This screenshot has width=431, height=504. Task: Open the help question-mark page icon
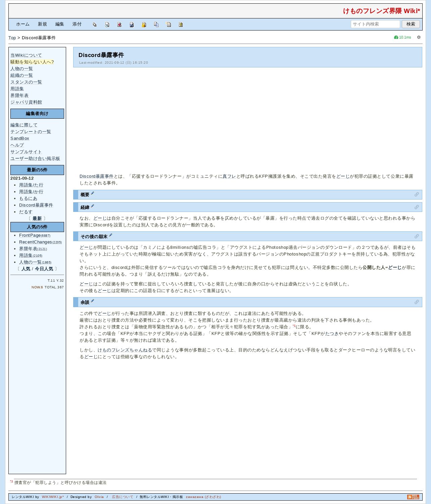181,24
